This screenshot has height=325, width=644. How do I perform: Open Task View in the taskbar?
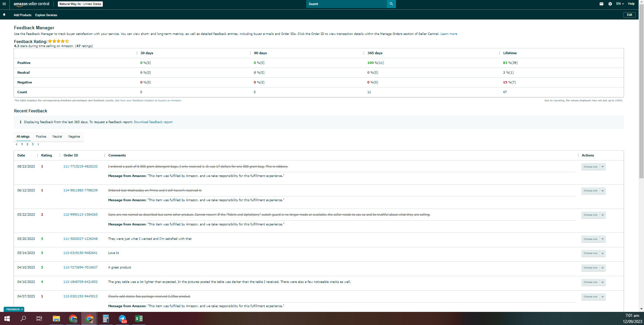[39, 318]
